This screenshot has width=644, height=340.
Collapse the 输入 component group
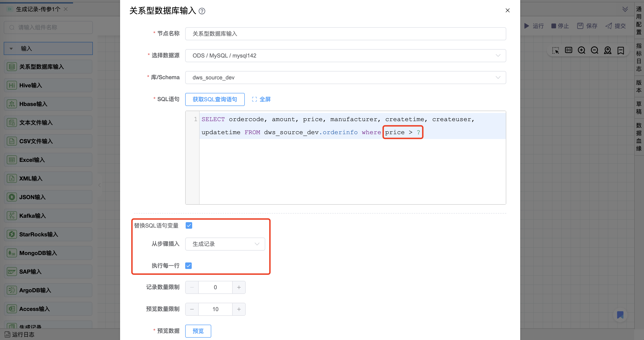click(x=11, y=48)
